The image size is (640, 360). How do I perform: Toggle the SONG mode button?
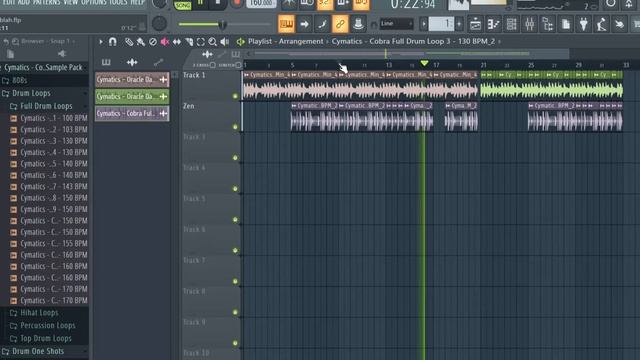point(182,5)
